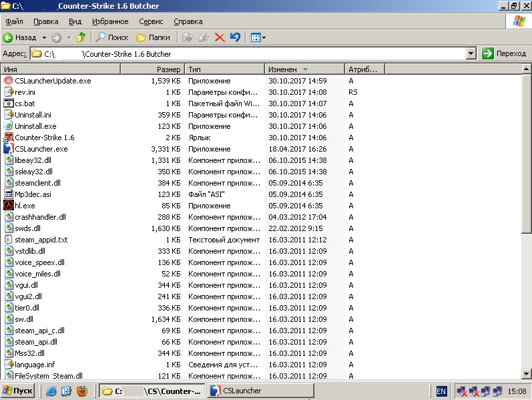Viewport: 532px width, 400px height.
Task: Click the red Delete X icon
Action: point(220,37)
